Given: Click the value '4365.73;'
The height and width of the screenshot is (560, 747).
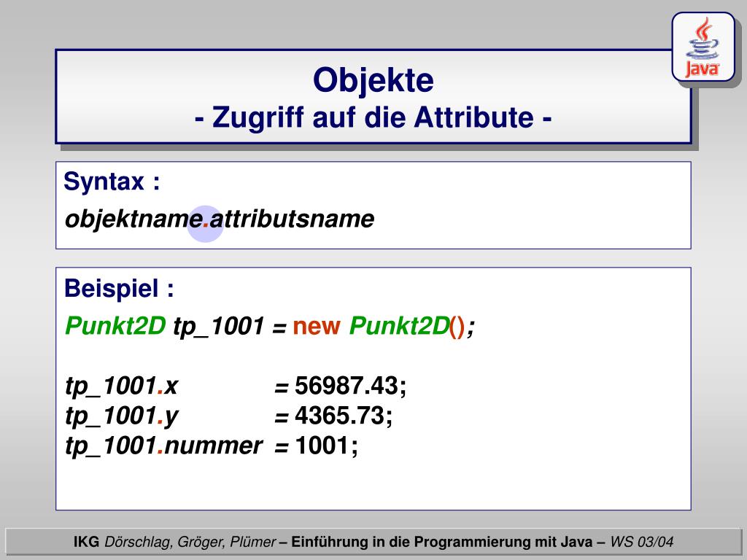Looking at the screenshot, I should pyautogui.click(x=344, y=416).
